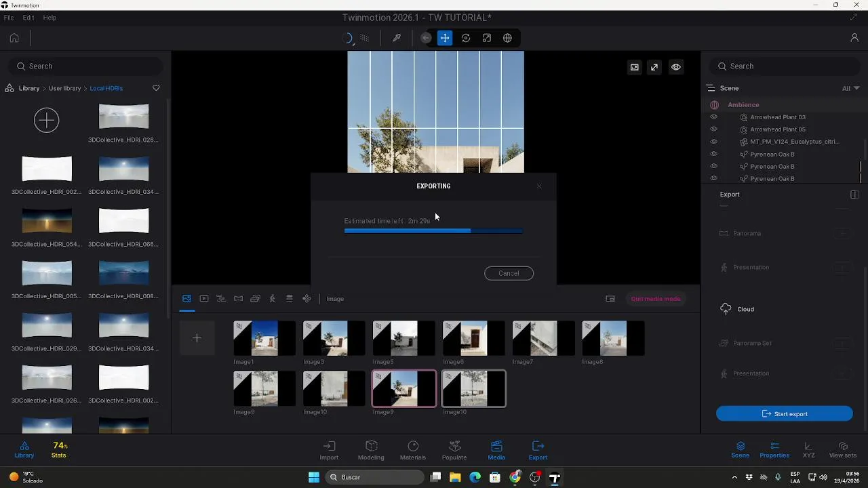The image size is (868, 488).
Task: Toggle world/local axis globe icon
Action: [507, 38]
